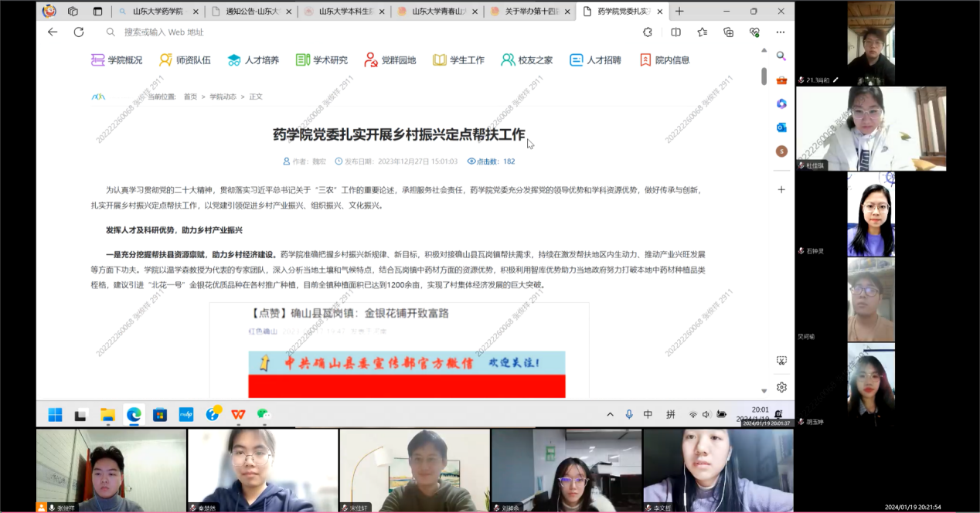Go back using the browser back arrow

tap(53, 32)
